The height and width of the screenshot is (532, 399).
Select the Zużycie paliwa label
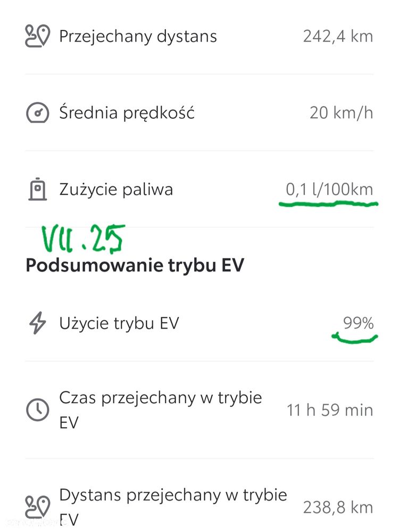pos(116,190)
